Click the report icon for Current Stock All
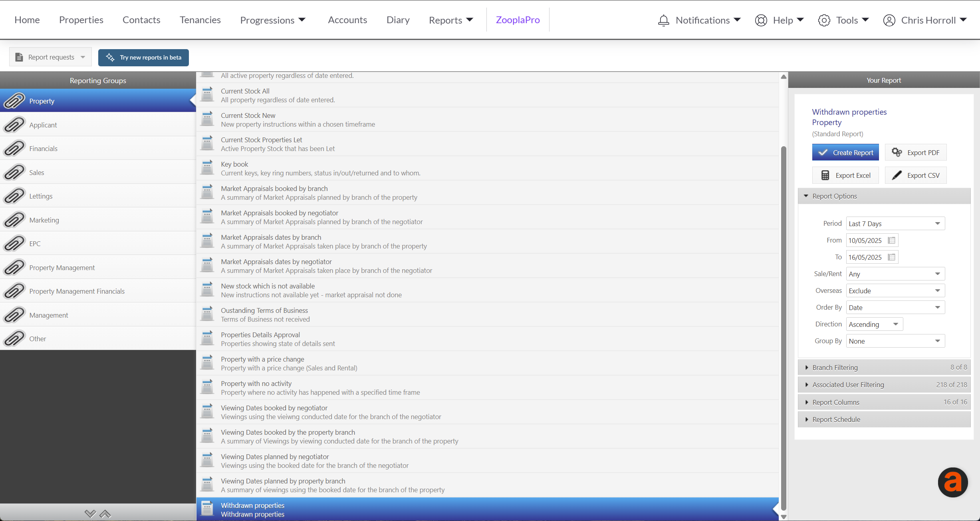The image size is (980, 521). point(207,95)
